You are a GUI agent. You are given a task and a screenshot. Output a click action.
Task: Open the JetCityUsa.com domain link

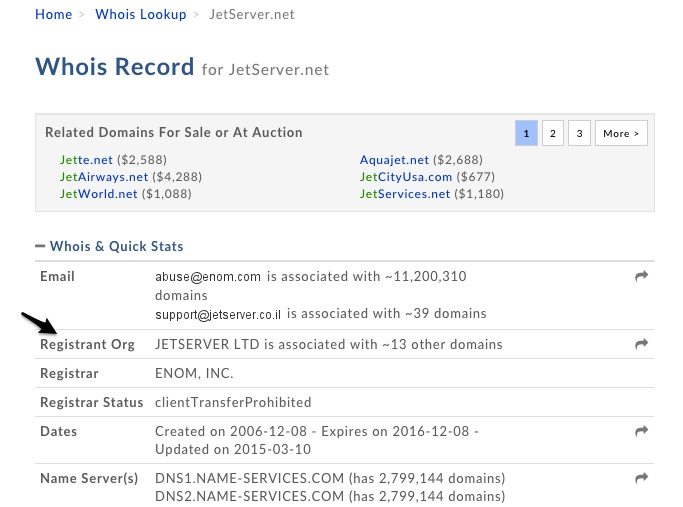click(406, 177)
